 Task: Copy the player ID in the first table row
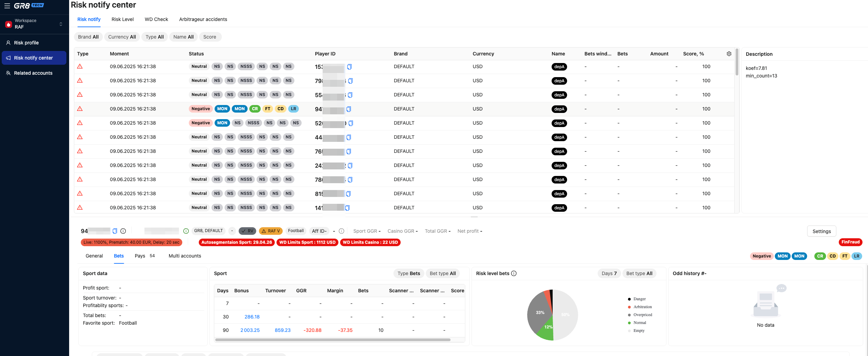[x=349, y=67]
